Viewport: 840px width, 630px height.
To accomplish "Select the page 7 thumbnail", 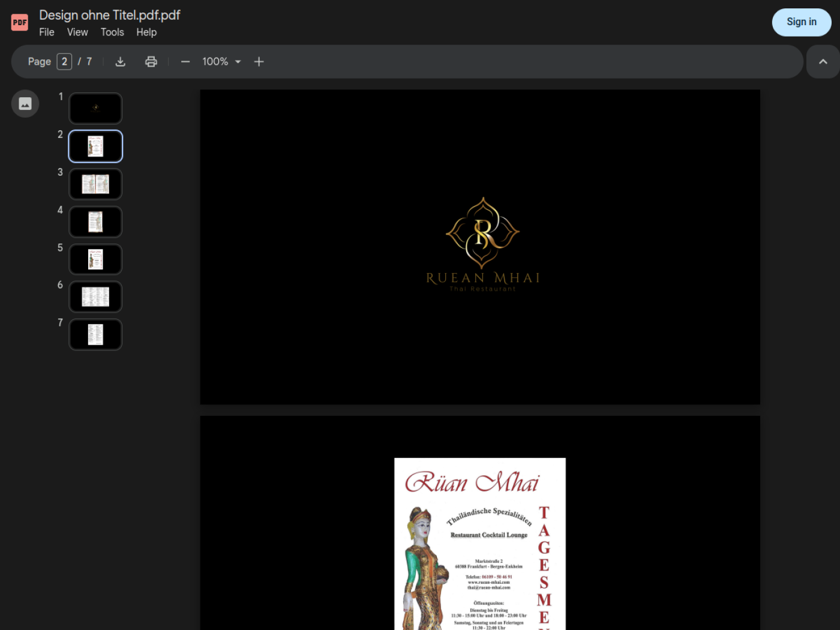I will tap(95, 335).
